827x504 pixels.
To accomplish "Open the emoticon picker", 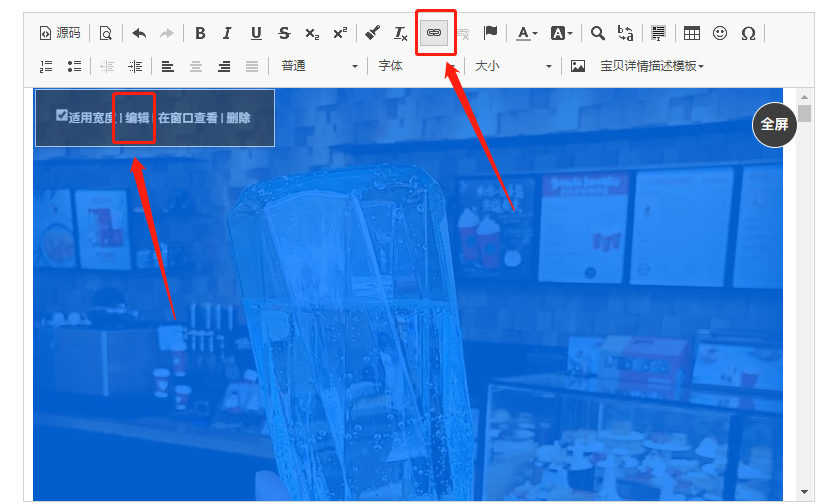I will (720, 33).
